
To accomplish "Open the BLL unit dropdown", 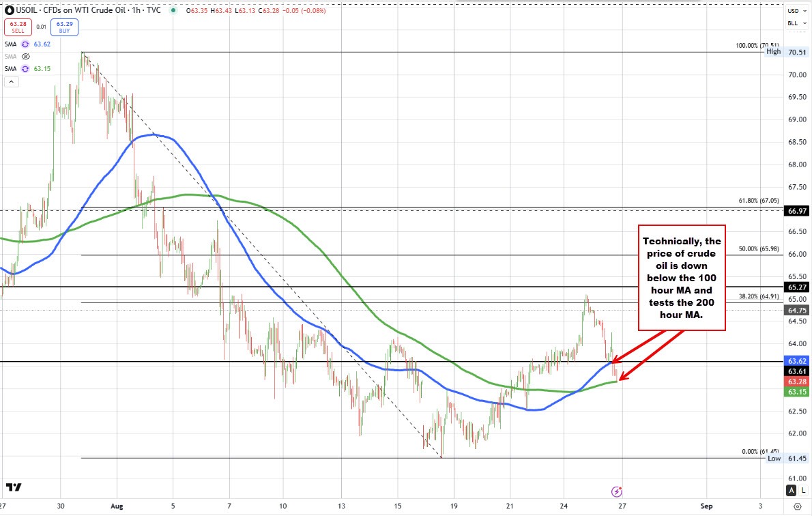I will [796, 23].
